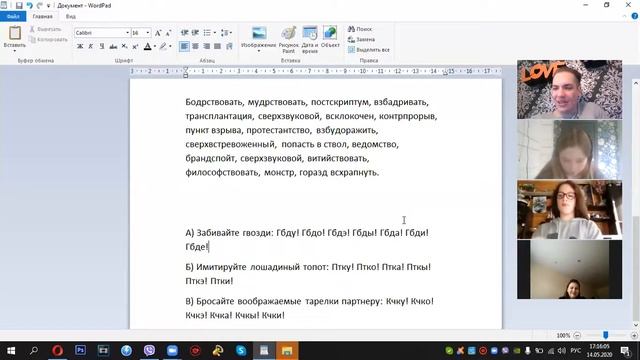640x360 pixels.
Task: Open the highlight color dropdown arrow
Action: tap(170, 47)
